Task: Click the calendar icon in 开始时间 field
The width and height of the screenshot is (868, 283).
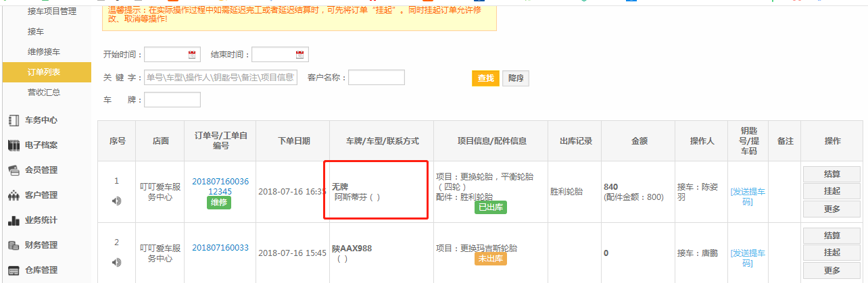Action: coord(192,55)
